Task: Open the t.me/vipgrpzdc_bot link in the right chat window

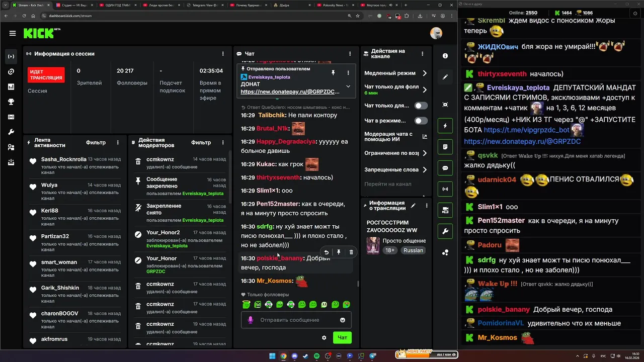Action: click(x=526, y=130)
